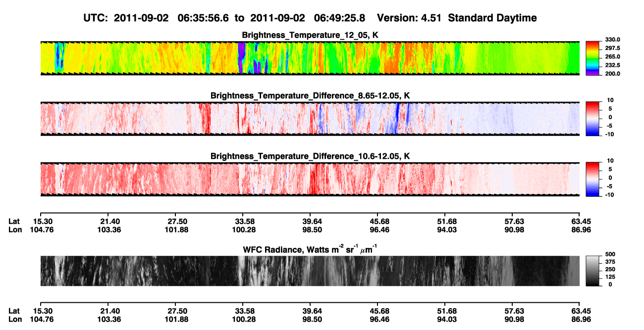Click the 'Brightness_Temperature_12_05, K' panel title

click(x=310, y=35)
